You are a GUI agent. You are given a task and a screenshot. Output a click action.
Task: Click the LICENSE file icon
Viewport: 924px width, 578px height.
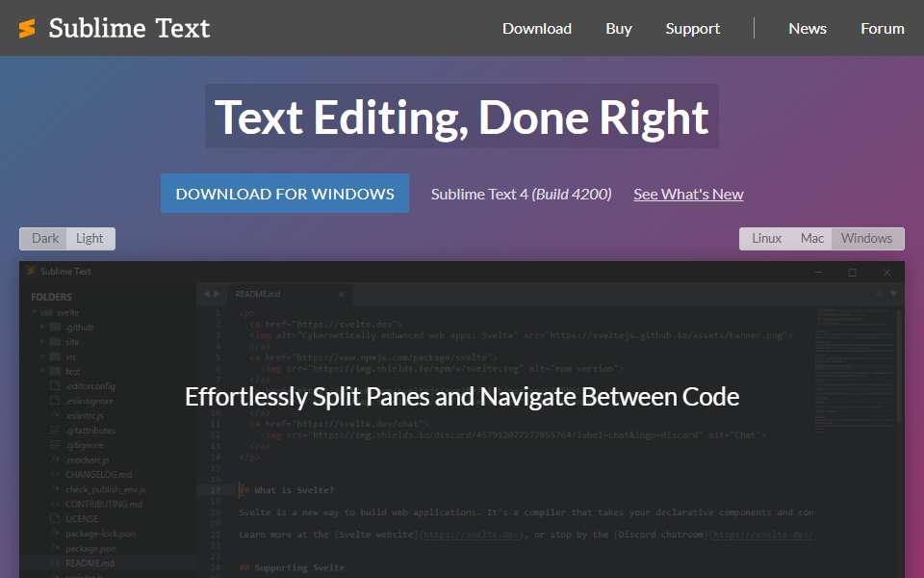[56, 518]
